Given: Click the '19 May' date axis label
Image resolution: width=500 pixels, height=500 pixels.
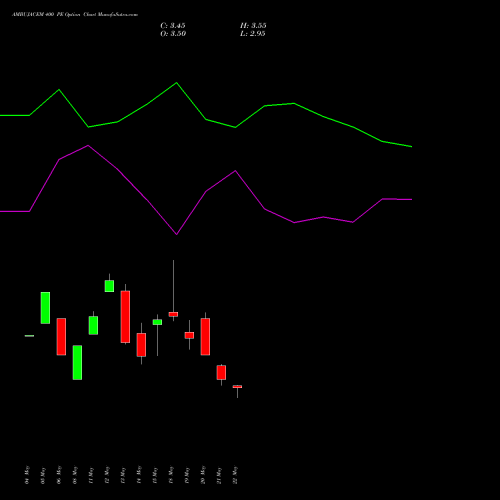Looking at the screenshot, I should coord(187,475).
